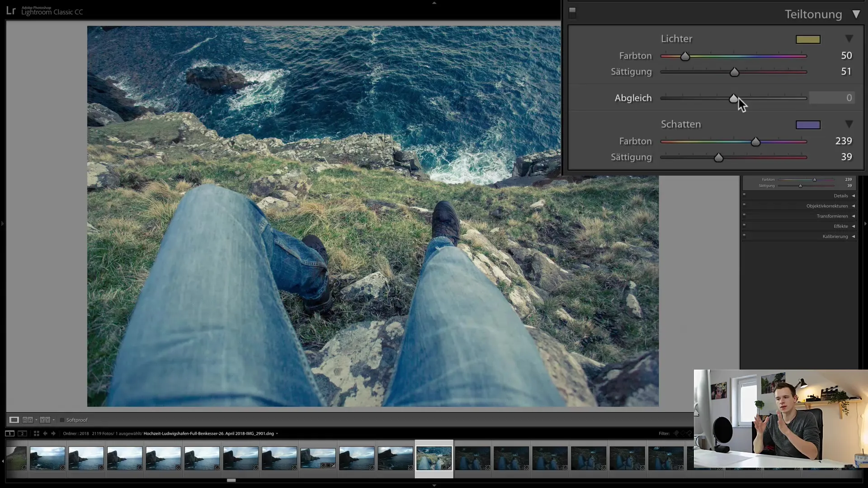Go back with the filmstrip left arrow

pyautogui.click(x=45, y=433)
